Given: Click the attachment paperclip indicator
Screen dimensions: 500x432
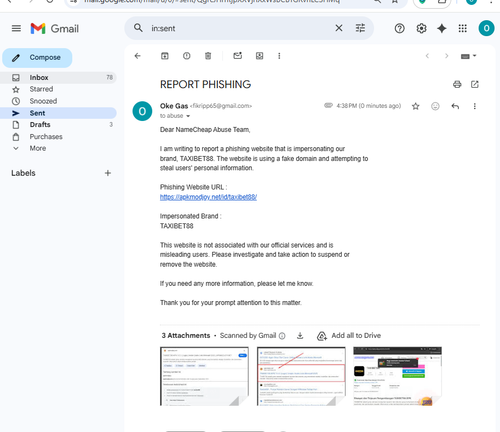Looking at the screenshot, I should (x=328, y=105).
